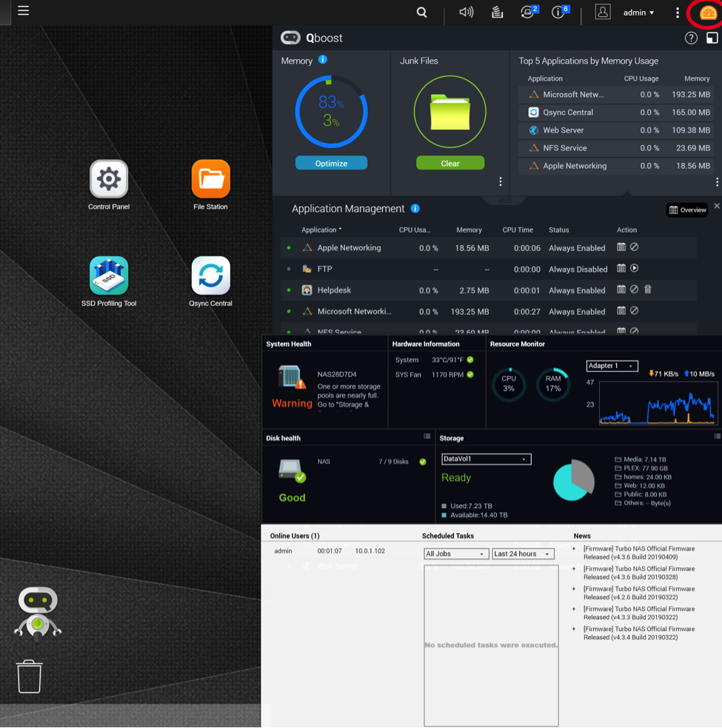Viewport: 722px width, 728px height.
Task: Click the Clear junk files button
Action: pos(450,163)
